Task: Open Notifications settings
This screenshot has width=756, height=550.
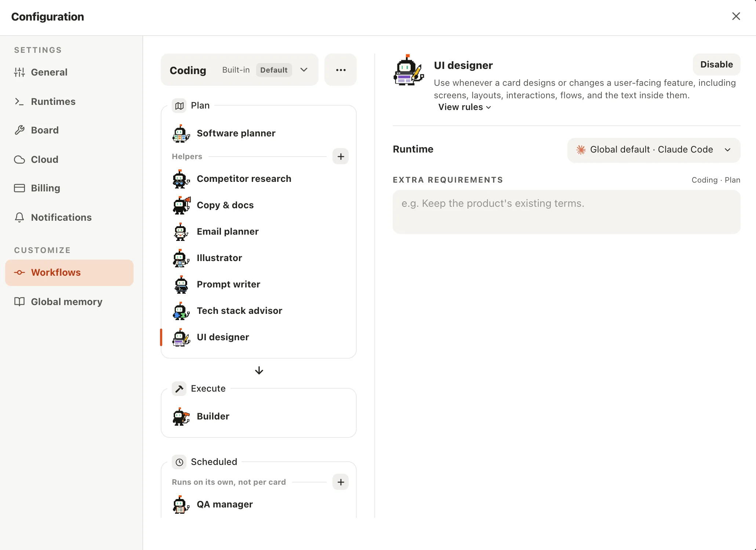Action: 69,217
